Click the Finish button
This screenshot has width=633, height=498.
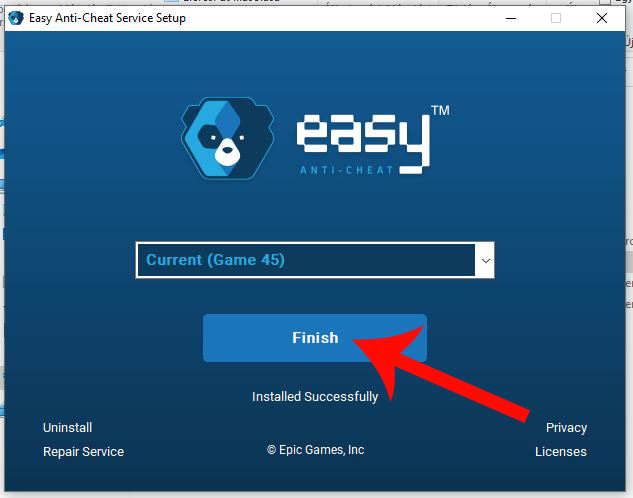(x=315, y=338)
